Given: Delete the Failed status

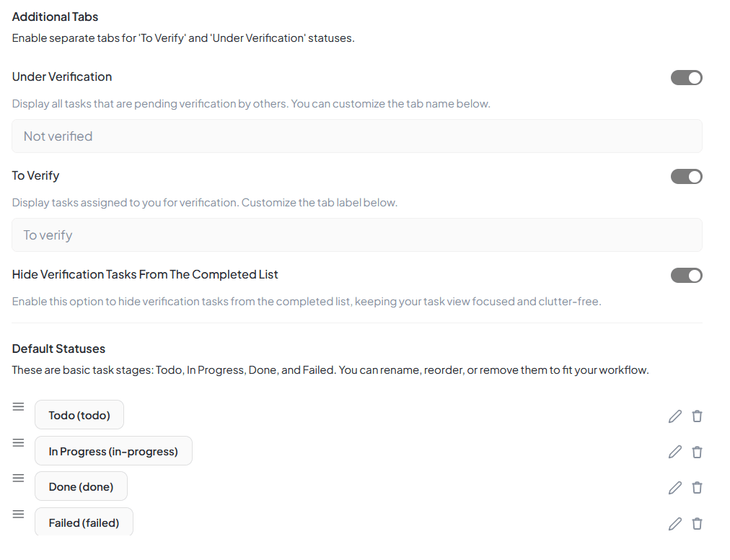Looking at the screenshot, I should coord(697,524).
